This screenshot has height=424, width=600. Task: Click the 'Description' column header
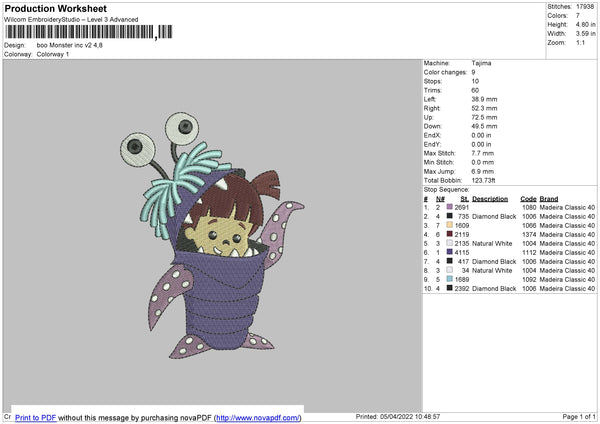click(x=490, y=199)
